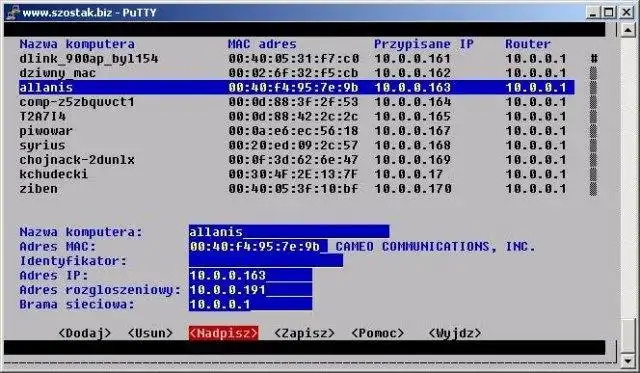Click IP address 10.0.0.17
Screen dimensions: 640x373
pyautogui.click(x=409, y=174)
